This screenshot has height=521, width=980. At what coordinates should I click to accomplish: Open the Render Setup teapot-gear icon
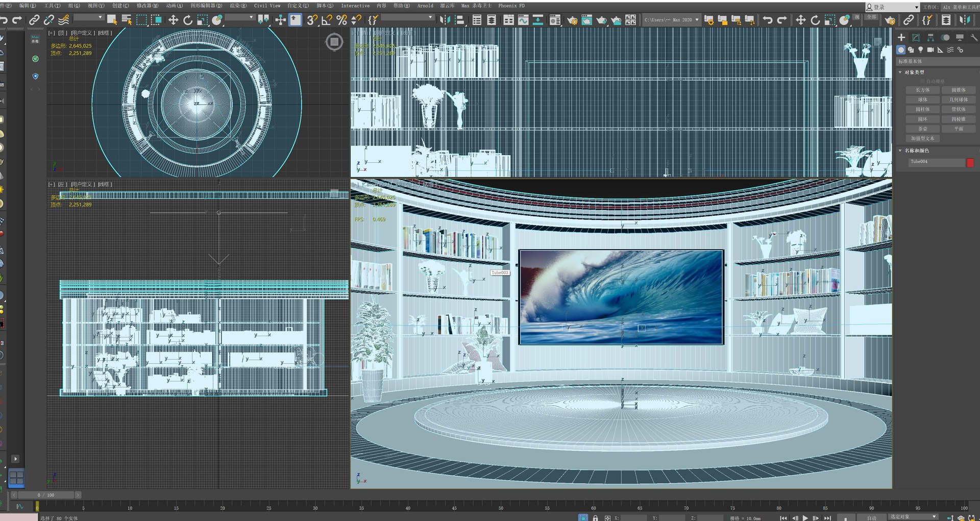pos(572,20)
